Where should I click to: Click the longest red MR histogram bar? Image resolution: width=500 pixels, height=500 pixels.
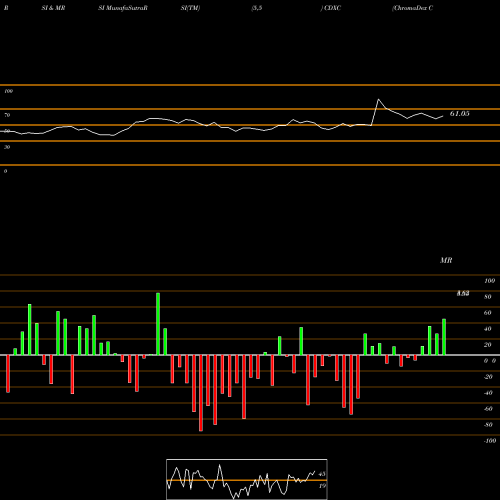(x=201, y=393)
